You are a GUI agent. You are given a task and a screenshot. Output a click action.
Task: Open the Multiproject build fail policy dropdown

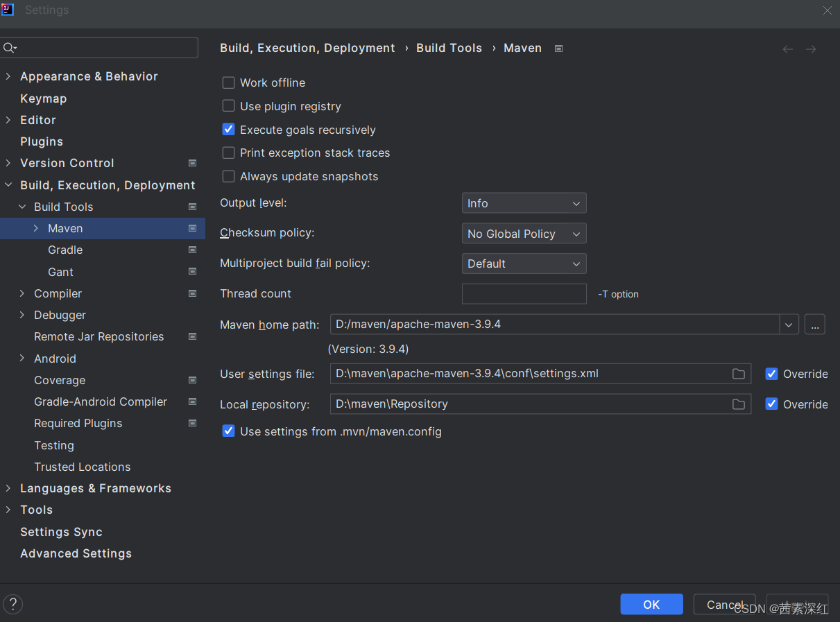524,264
